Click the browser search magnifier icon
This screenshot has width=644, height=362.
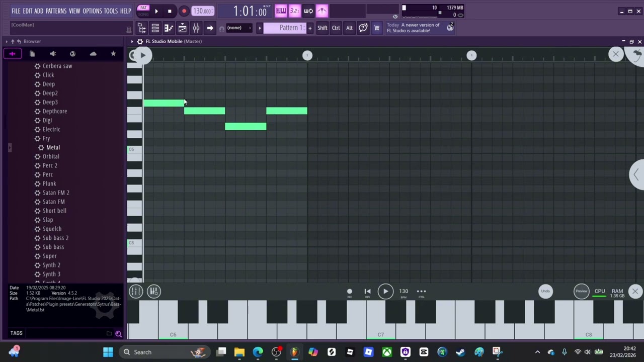point(118,333)
